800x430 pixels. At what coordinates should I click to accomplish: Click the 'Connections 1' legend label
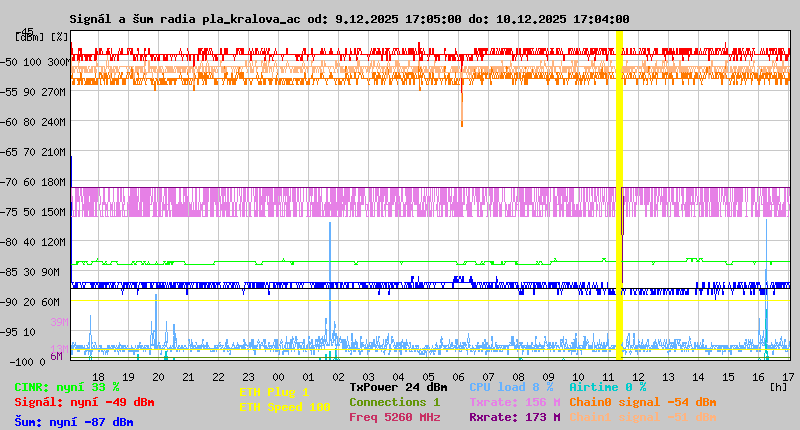click(x=394, y=402)
